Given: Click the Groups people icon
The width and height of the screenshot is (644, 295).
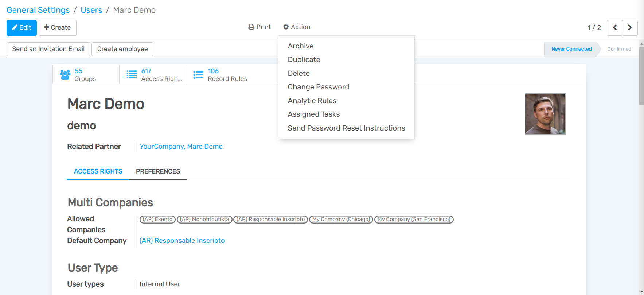Looking at the screenshot, I should (65, 75).
